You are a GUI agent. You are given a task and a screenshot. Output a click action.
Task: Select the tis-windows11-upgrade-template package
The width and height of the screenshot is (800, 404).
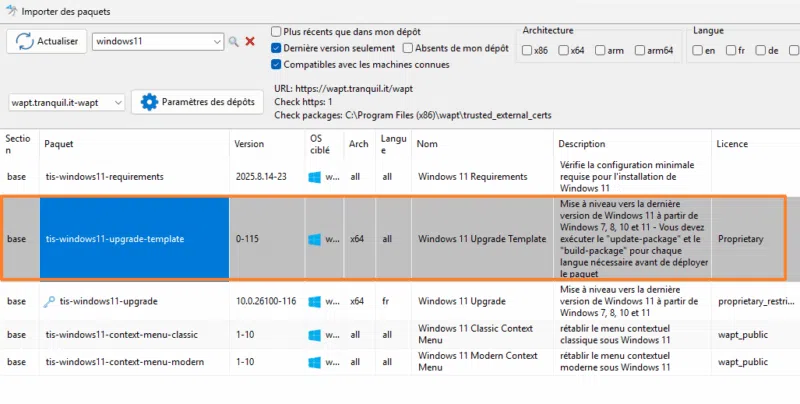pos(115,239)
